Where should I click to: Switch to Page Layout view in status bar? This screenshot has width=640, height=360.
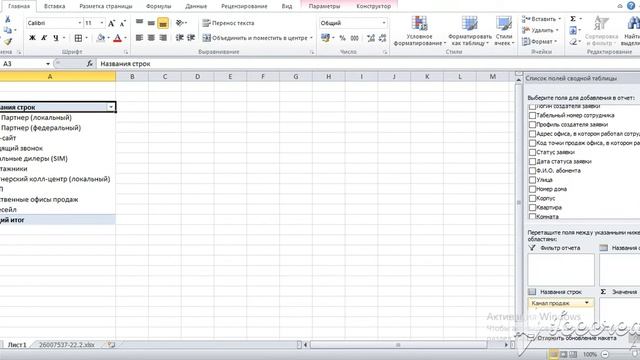click(563, 354)
